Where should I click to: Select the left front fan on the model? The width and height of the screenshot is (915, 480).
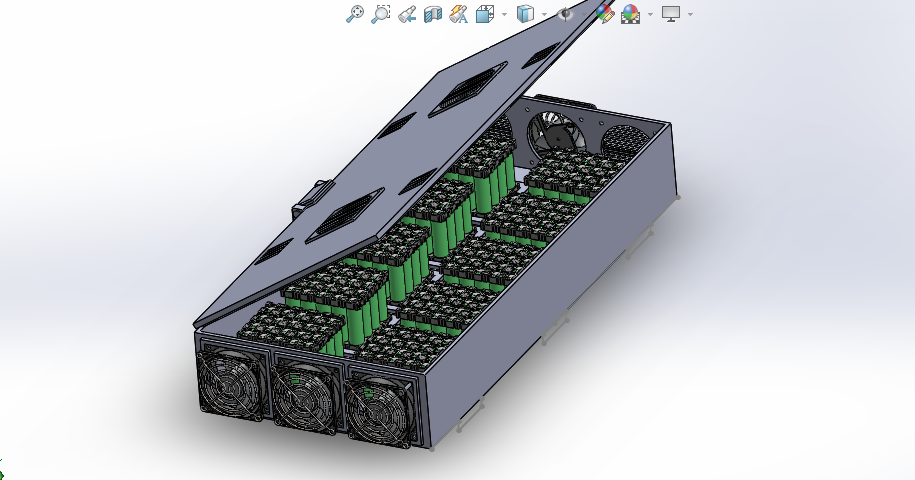point(232,382)
